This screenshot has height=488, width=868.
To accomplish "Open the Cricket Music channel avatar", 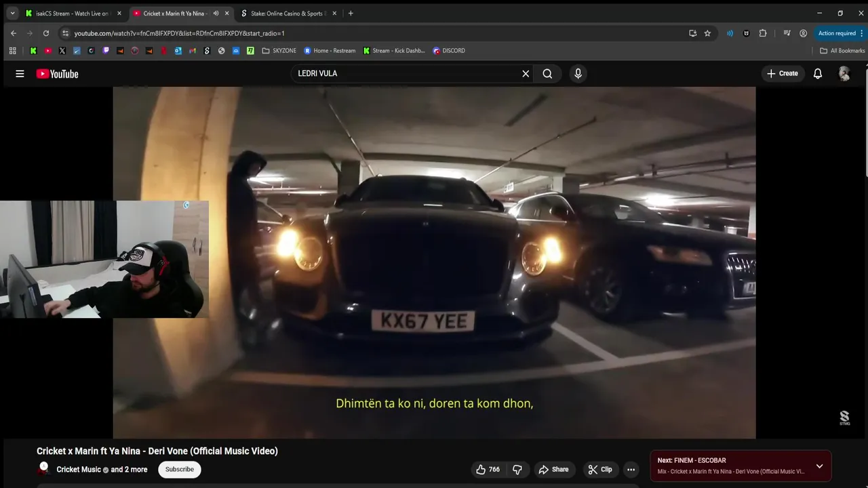I will (x=43, y=469).
